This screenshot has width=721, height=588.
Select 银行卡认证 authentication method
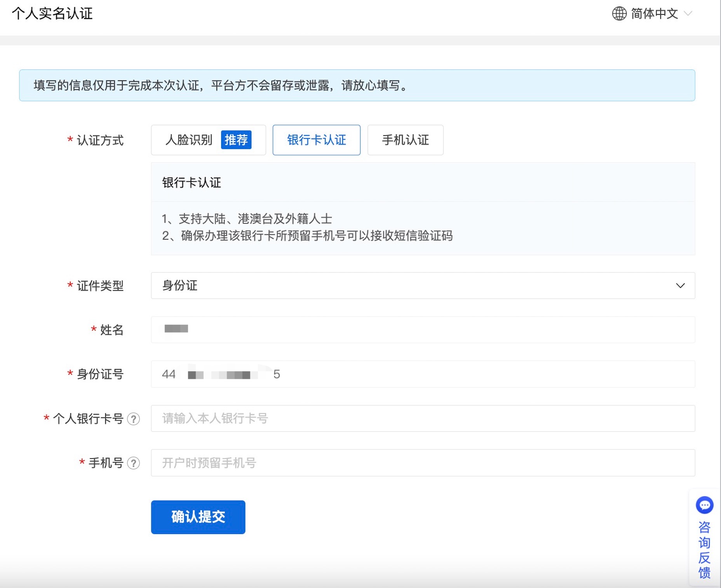tap(317, 140)
